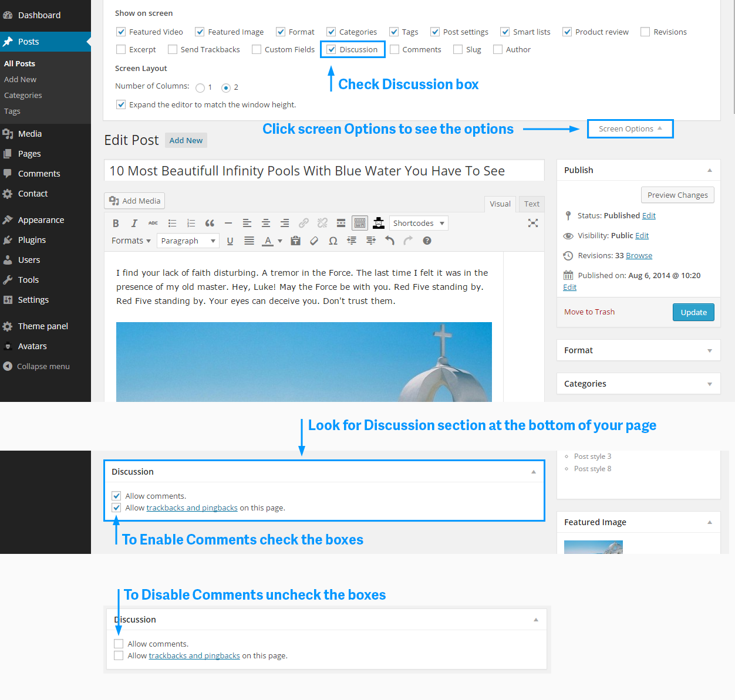Image resolution: width=735 pixels, height=700 pixels.
Task: Insert a Read More tag
Action: 341,223
